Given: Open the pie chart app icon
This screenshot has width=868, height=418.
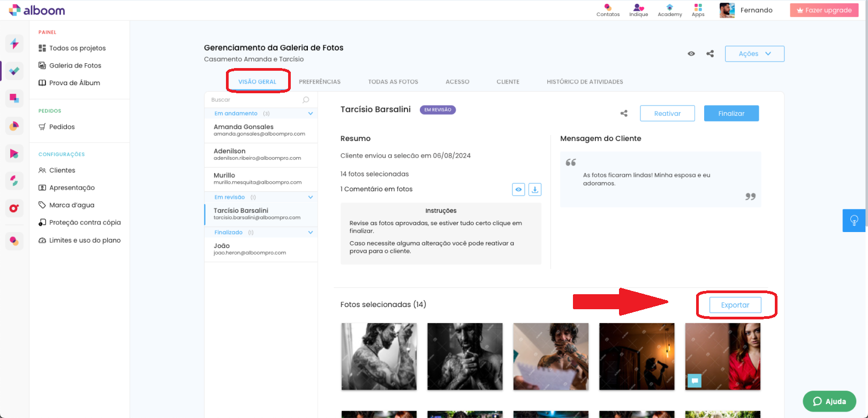Looking at the screenshot, I should (14, 126).
